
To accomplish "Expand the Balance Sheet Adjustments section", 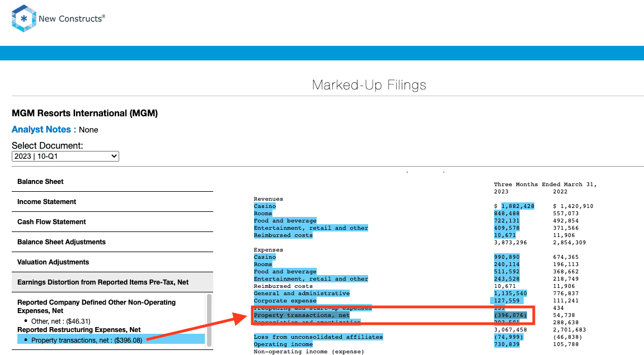I will [x=112, y=242].
